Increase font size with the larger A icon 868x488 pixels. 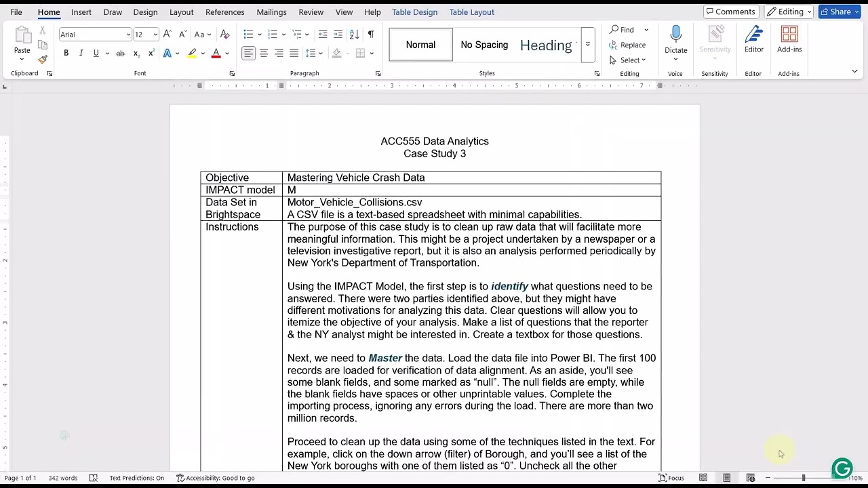coord(167,34)
